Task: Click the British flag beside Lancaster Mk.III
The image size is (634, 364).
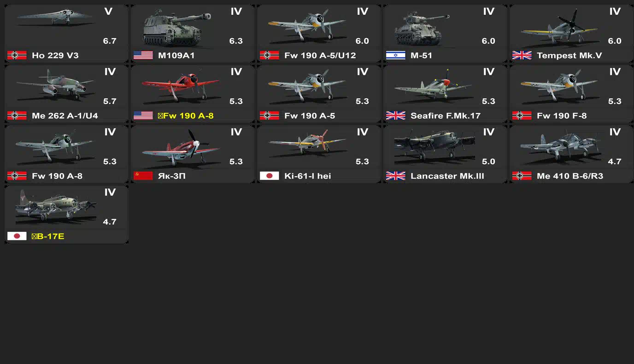Action: coord(395,176)
